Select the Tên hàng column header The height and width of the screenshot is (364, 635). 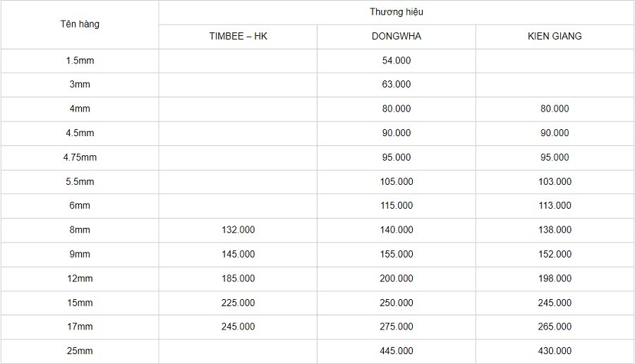(80, 24)
